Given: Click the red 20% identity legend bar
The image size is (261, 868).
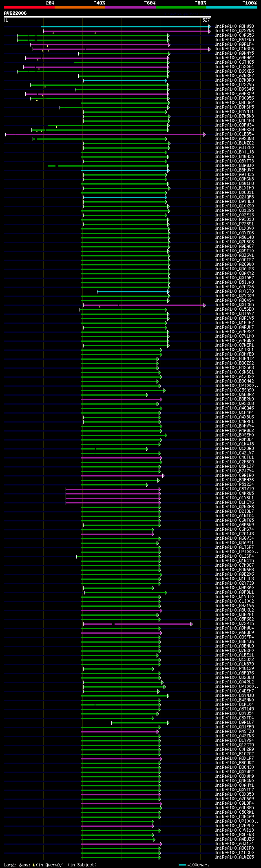Looking at the screenshot, I should (29, 7).
